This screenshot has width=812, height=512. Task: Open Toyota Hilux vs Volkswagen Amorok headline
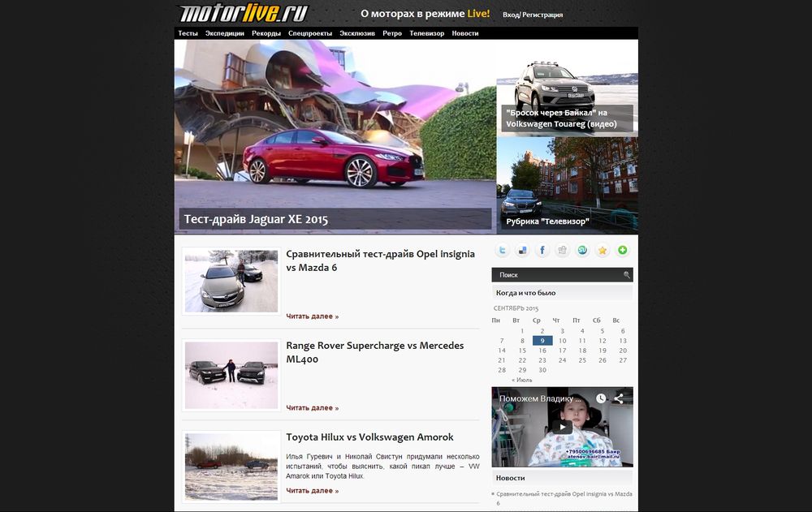369,437
